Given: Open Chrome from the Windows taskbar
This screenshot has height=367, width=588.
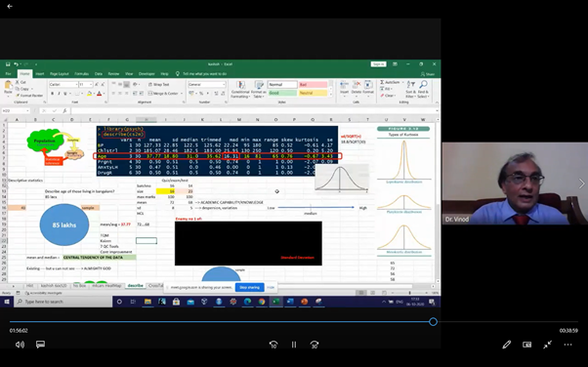Looking at the screenshot, I should point(262,302).
